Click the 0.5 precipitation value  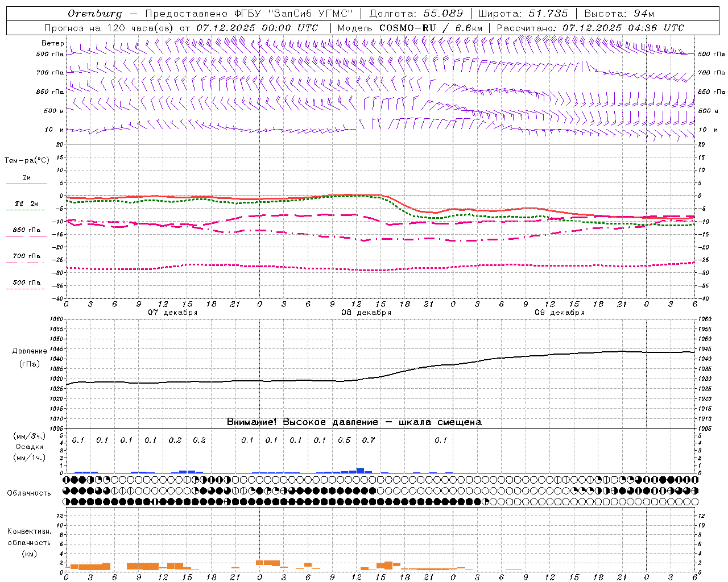344,440
